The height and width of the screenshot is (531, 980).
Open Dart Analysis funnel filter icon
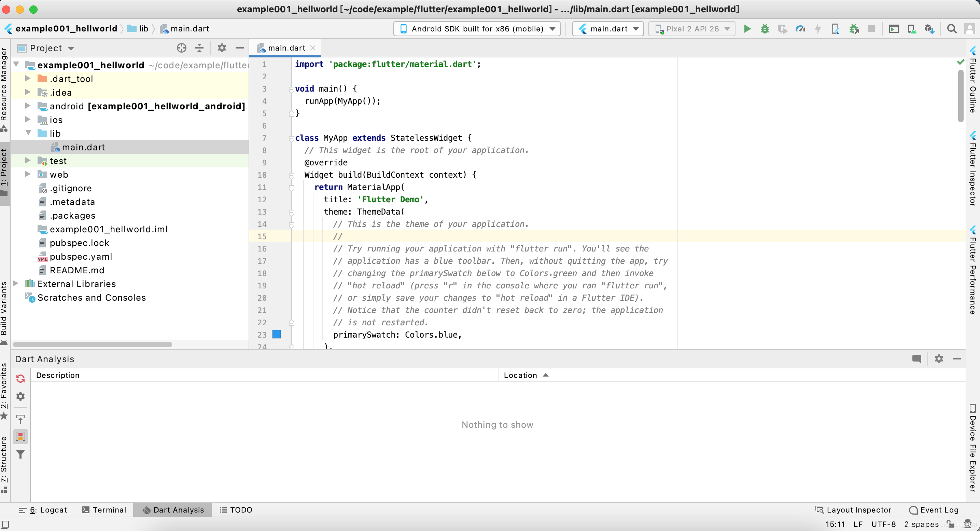click(x=20, y=454)
